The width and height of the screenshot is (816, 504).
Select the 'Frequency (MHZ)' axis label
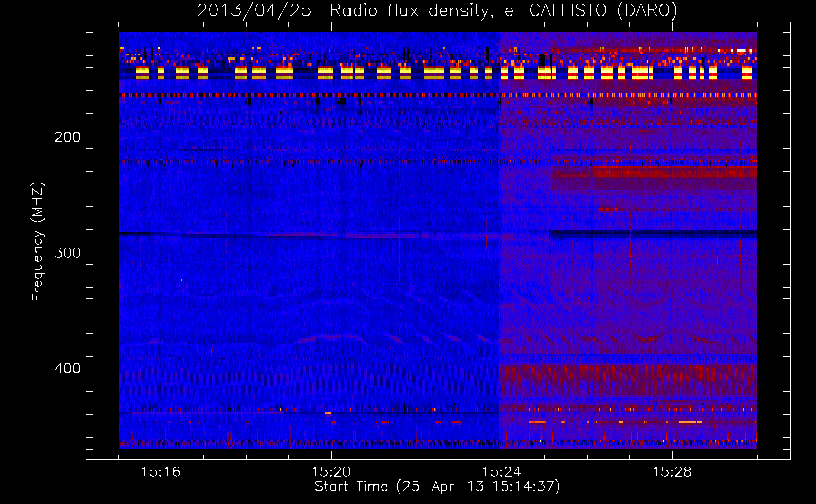38,242
